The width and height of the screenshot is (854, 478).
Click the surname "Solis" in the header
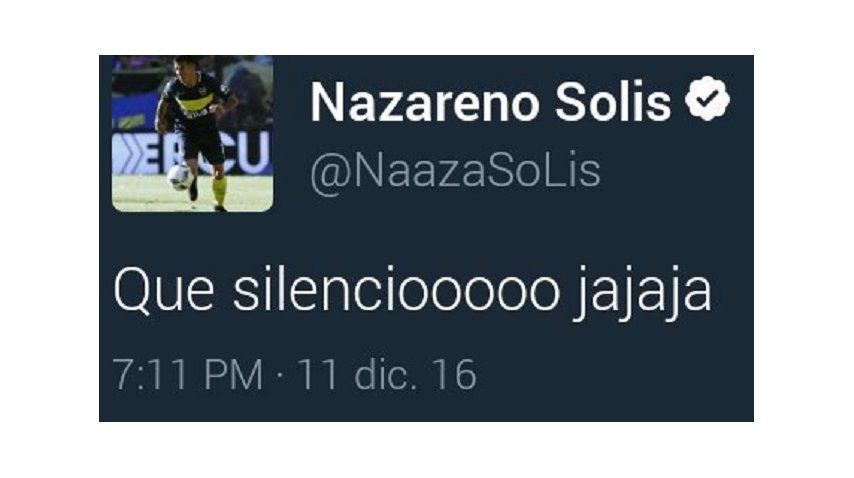[x=613, y=102]
